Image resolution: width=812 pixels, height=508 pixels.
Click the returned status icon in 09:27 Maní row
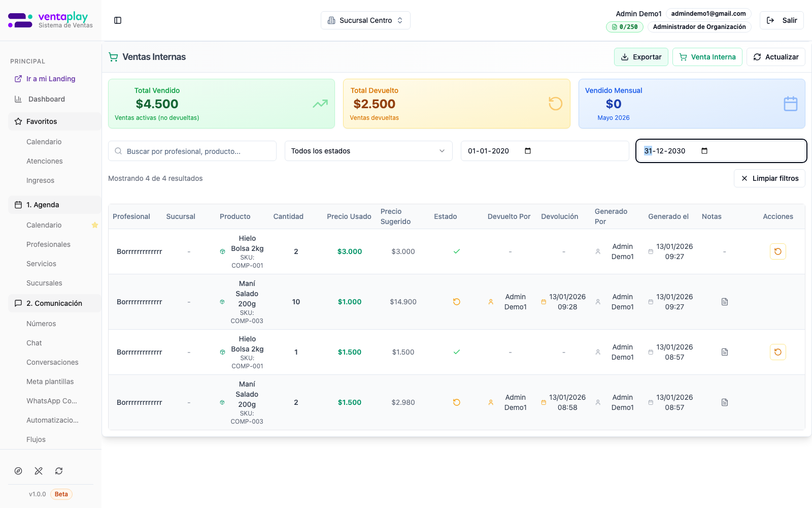(x=457, y=302)
